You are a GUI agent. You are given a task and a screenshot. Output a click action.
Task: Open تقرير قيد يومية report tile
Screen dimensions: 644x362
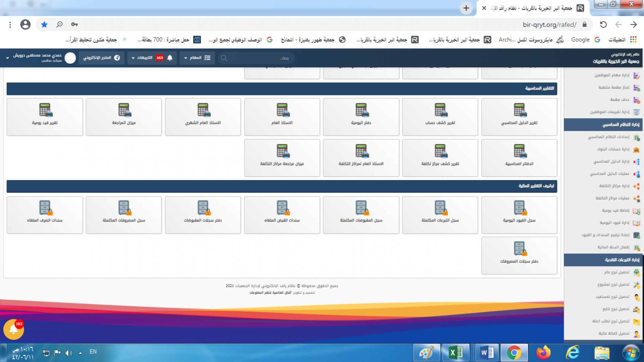[x=45, y=117]
